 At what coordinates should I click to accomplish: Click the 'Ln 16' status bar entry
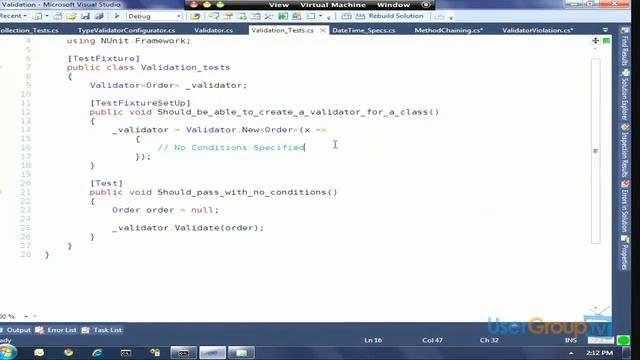click(x=373, y=340)
